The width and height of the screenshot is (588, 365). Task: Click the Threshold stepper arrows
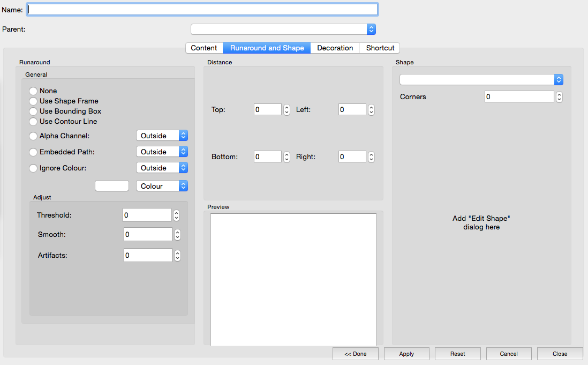(176, 215)
